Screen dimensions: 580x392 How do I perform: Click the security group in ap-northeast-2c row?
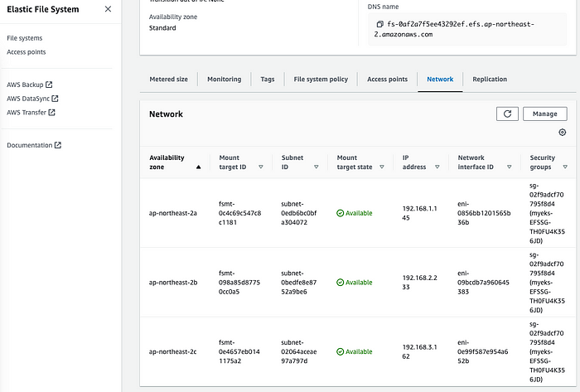547,351
